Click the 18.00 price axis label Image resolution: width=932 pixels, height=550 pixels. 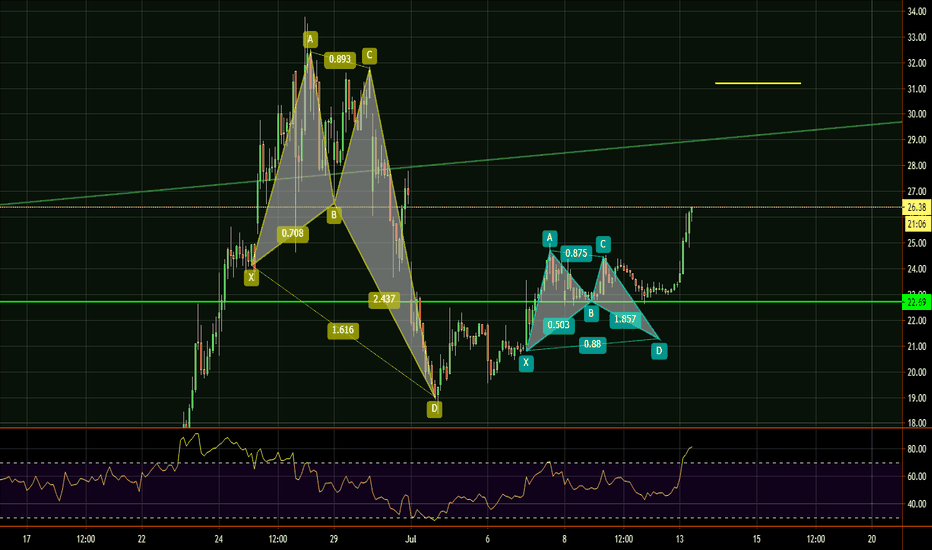(917, 423)
